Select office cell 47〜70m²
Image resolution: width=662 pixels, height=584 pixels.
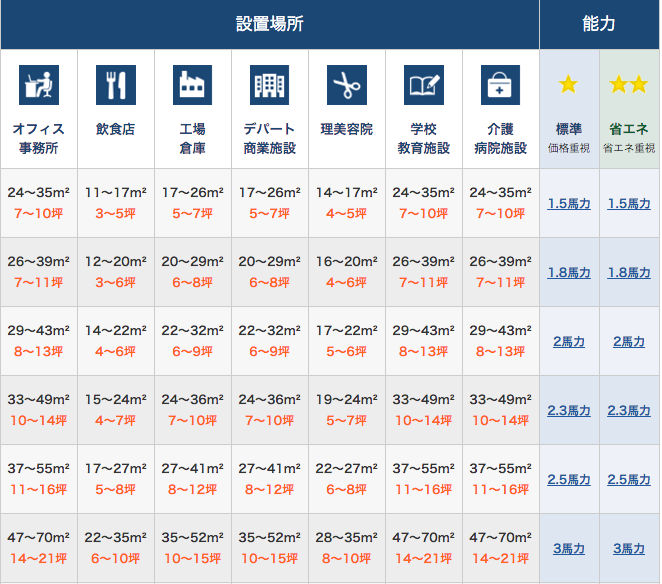(x=39, y=548)
